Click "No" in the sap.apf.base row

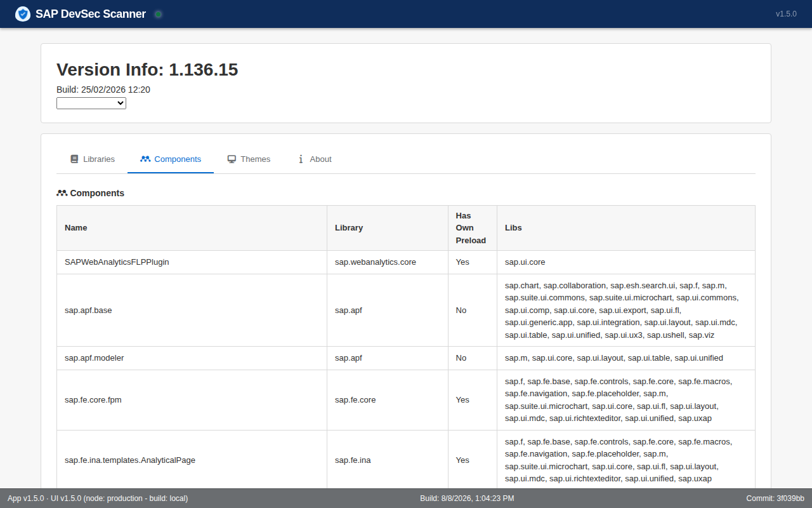(473, 311)
